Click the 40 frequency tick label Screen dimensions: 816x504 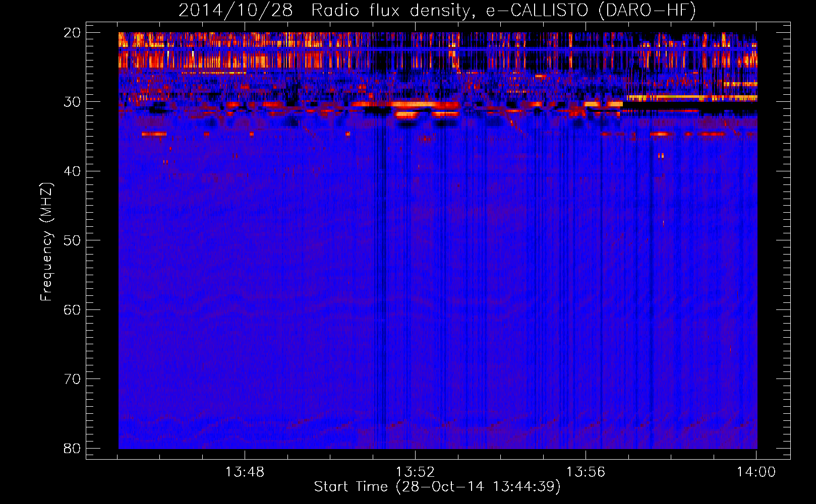(x=72, y=171)
